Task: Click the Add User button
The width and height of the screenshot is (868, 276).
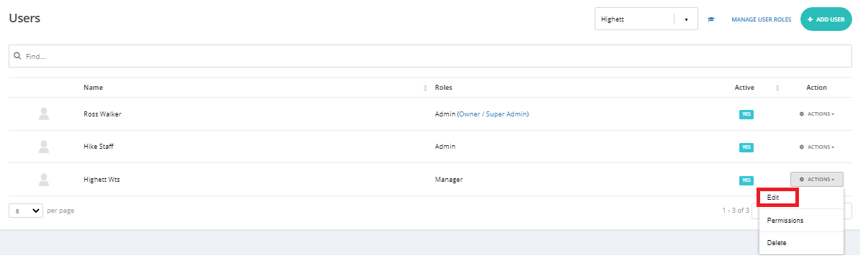Action: 826,19
